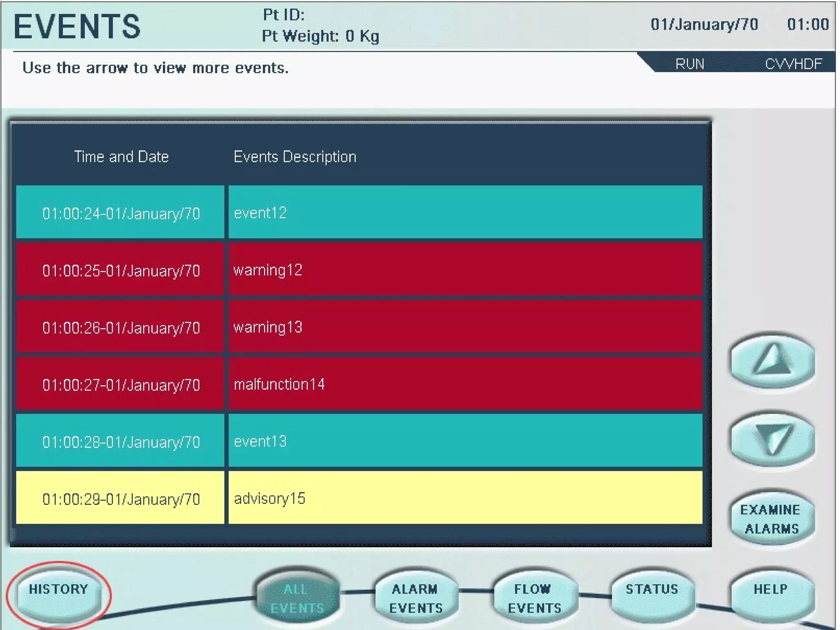Click the RUN status indicator

click(x=689, y=64)
